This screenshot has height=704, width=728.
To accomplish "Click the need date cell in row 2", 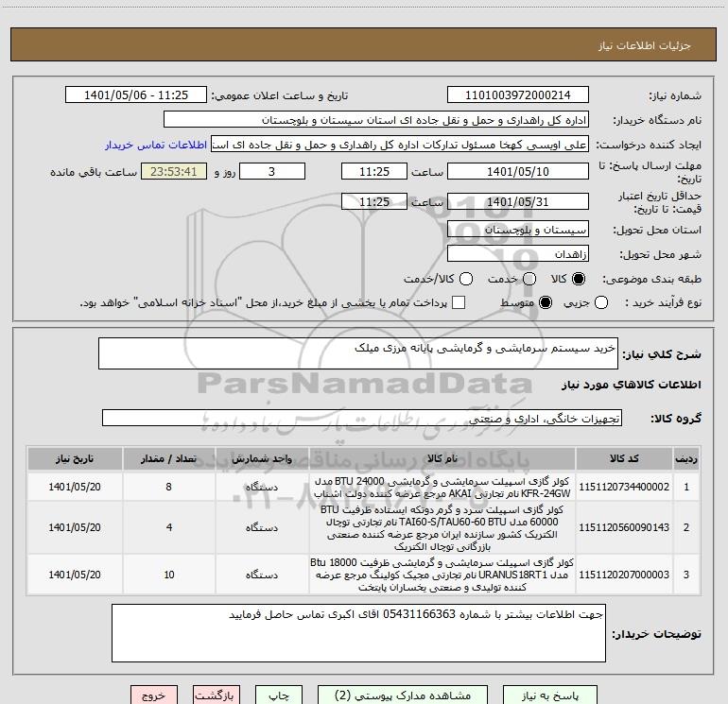I will 75,527.
